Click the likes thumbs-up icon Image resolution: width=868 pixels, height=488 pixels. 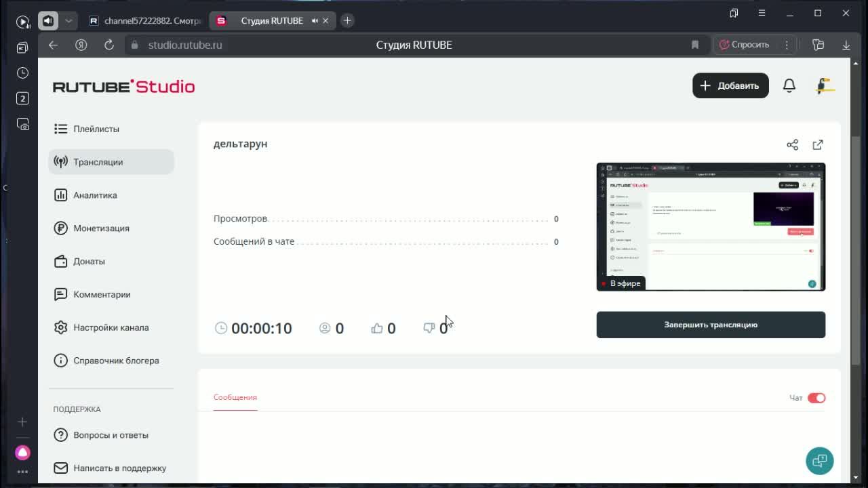(x=377, y=328)
